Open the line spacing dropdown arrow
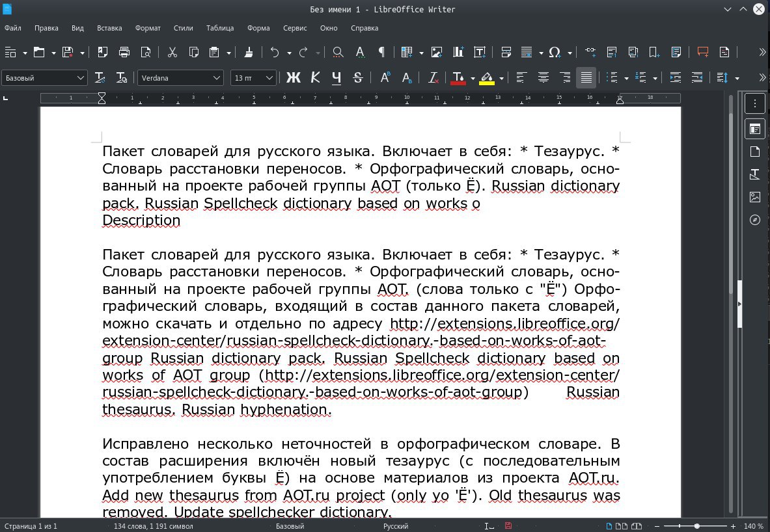Screen dimensions: 770x532 [737, 78]
